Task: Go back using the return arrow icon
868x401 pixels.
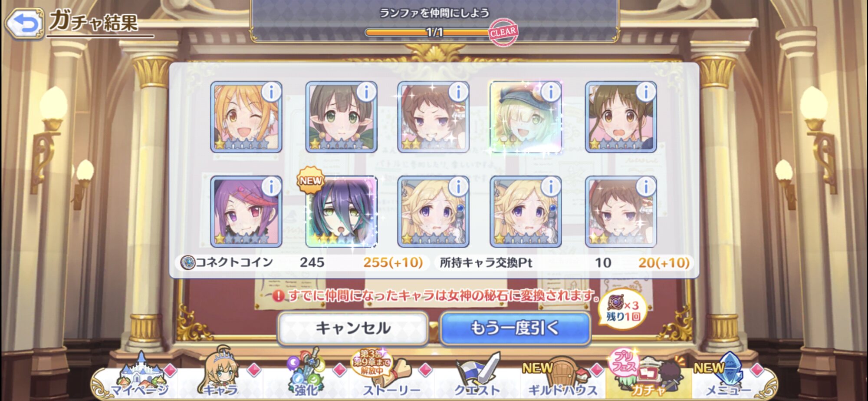Action: 24,24
